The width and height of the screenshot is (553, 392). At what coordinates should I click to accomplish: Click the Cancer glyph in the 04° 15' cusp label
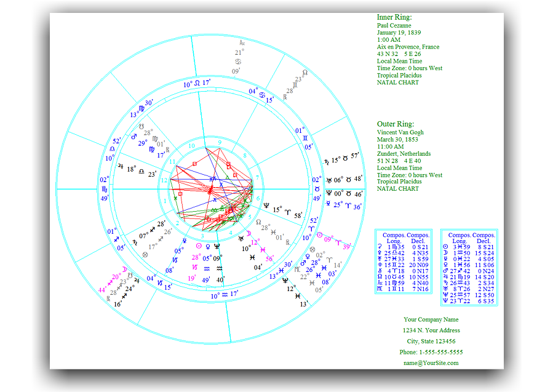click(x=261, y=95)
